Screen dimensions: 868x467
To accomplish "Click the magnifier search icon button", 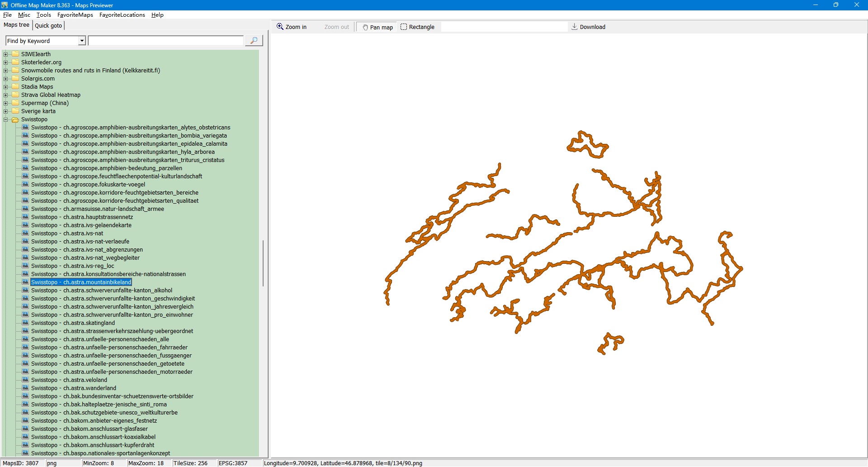I will point(254,41).
